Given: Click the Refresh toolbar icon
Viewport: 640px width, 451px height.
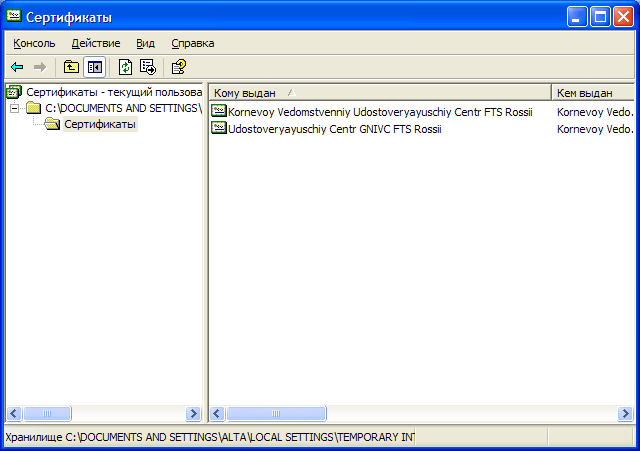Looking at the screenshot, I should (125, 67).
